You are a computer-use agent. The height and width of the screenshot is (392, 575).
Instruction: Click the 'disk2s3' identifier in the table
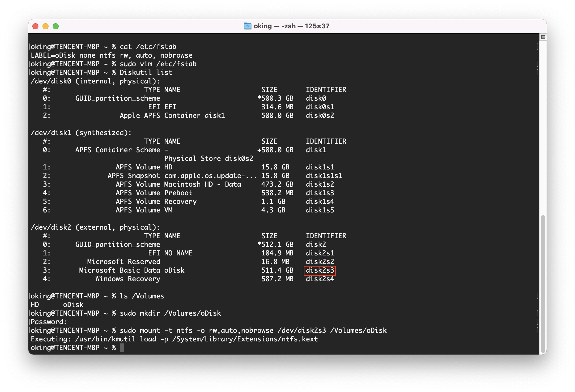320,270
